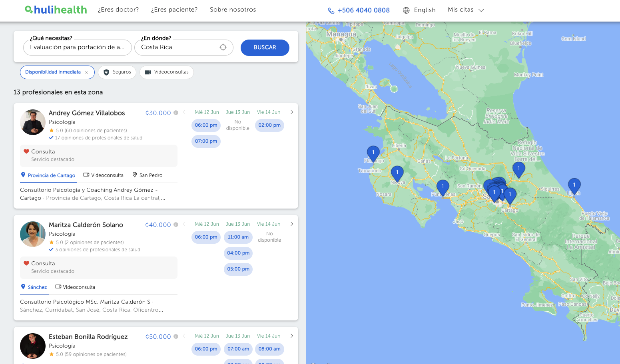Select Maritza's Videoconsulta location tab

[x=75, y=287]
